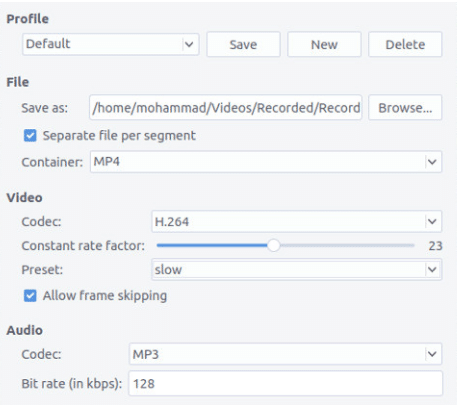Open the Default profile dropdown
457x405 pixels.
(111, 44)
